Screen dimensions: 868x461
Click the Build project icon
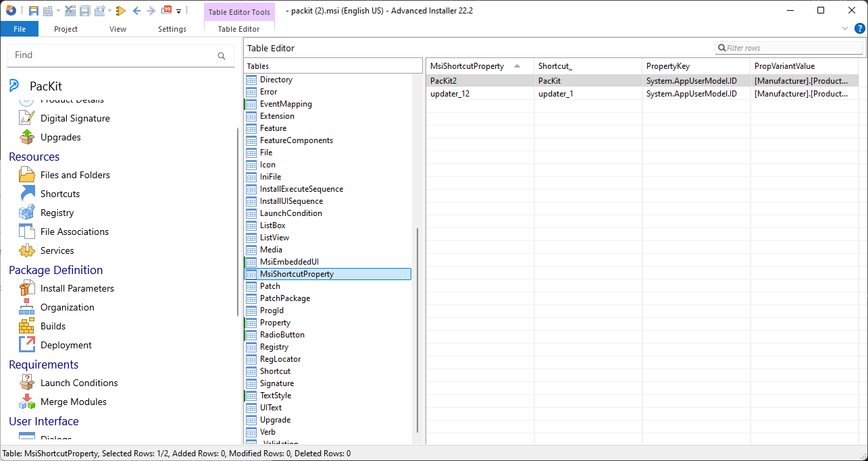pyautogui.click(x=48, y=11)
